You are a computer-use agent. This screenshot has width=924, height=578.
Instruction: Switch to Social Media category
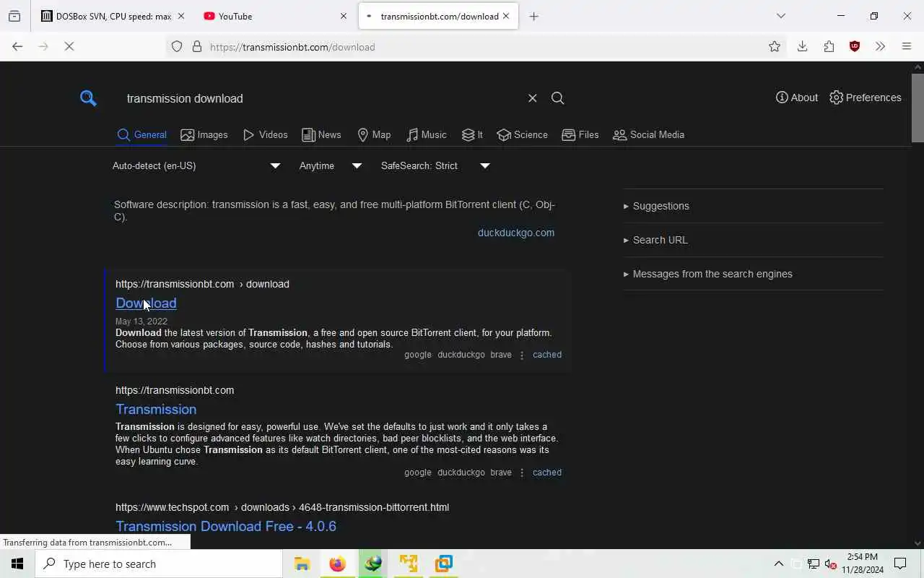pos(648,135)
